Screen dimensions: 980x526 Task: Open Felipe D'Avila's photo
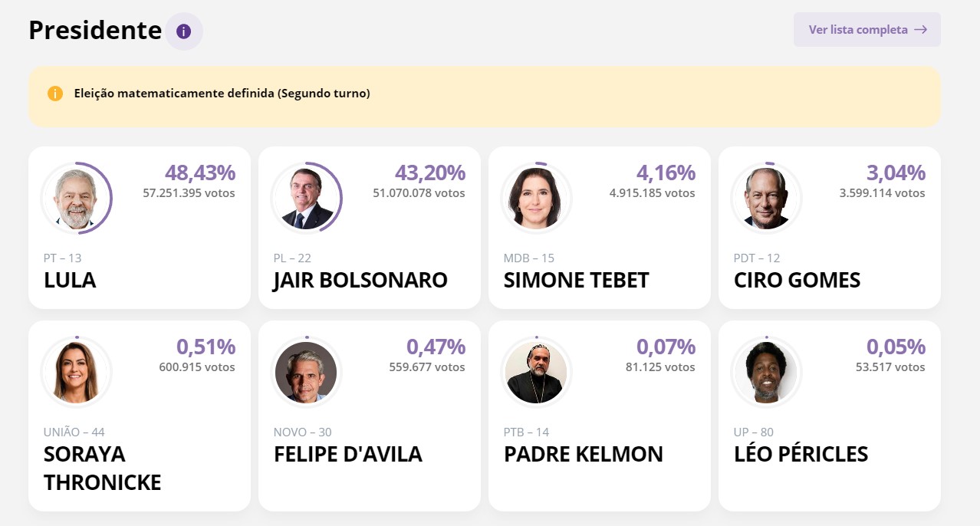[306, 372]
